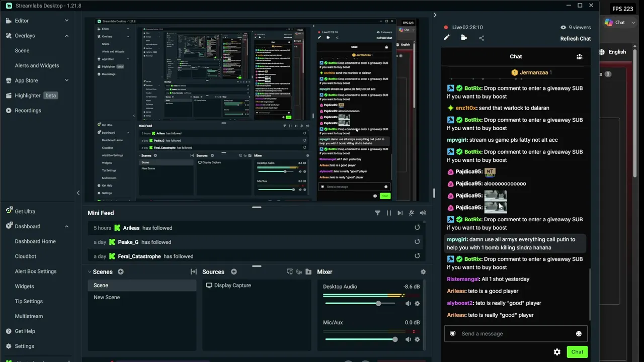Open Multistream in the sidebar
This screenshot has height=362, width=644.
(x=29, y=316)
